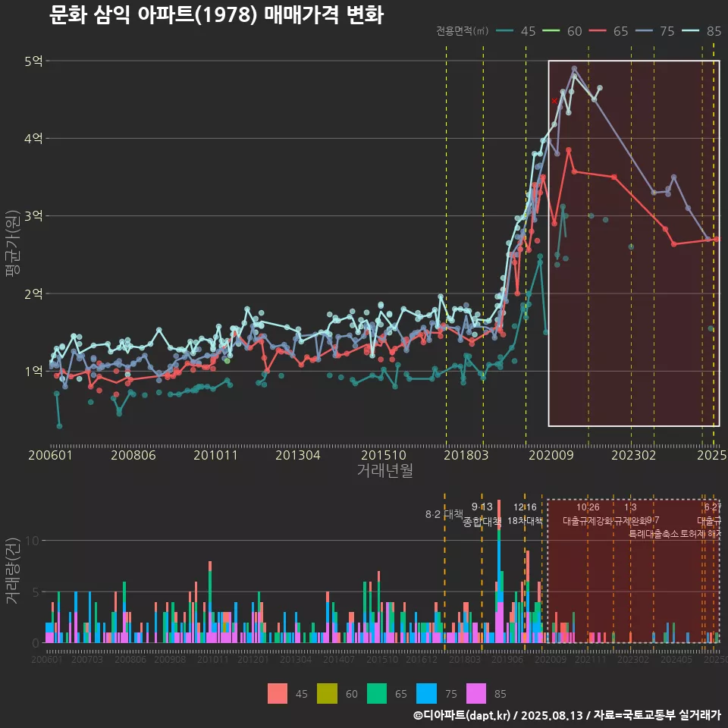Select the 85 line legend entry at top
Viewport: 728px width, 728px height.
click(701, 31)
